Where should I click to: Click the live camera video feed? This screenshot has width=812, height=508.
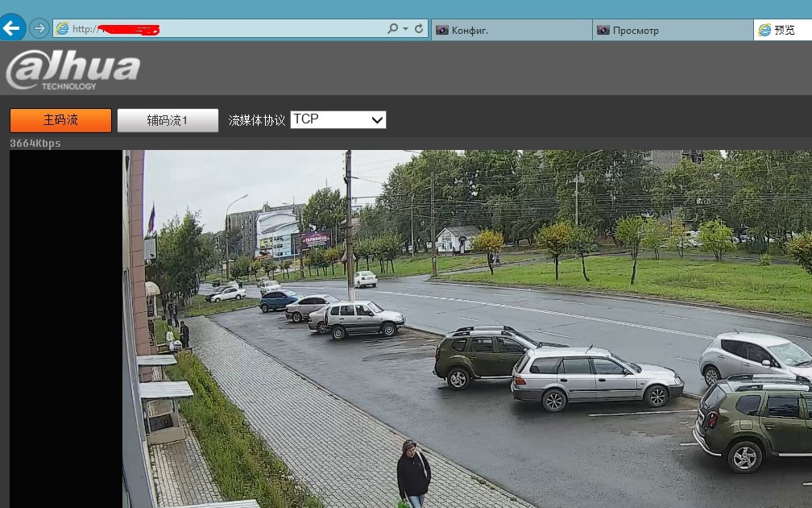(x=467, y=331)
